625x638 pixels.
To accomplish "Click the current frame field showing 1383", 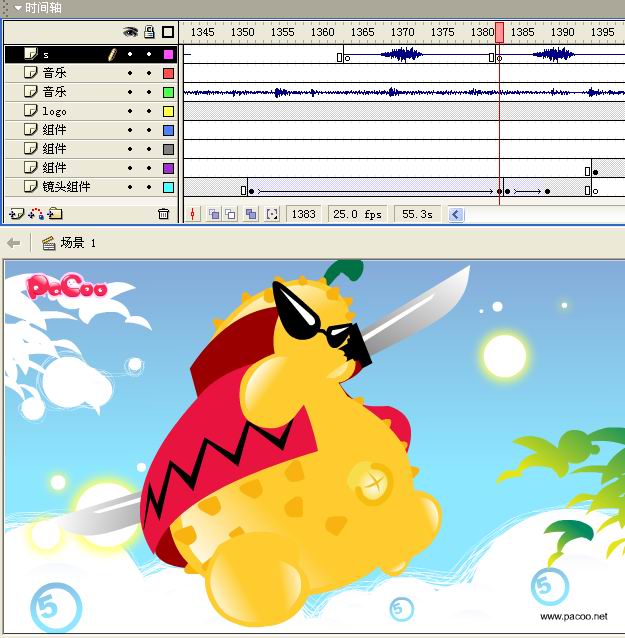I will (304, 214).
